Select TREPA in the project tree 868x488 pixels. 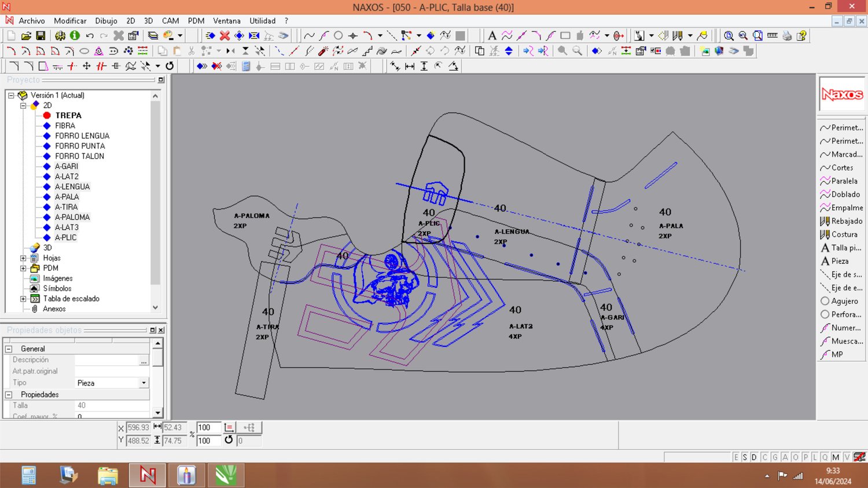[x=68, y=116]
